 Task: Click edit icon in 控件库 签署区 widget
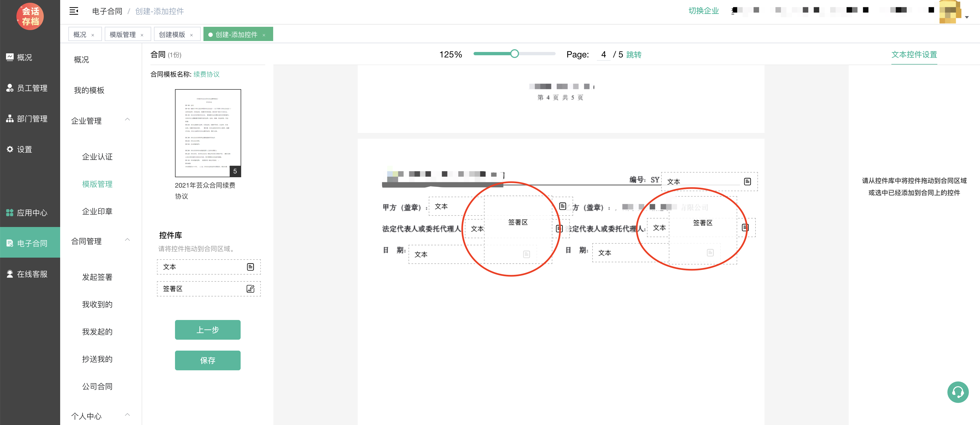pos(250,289)
